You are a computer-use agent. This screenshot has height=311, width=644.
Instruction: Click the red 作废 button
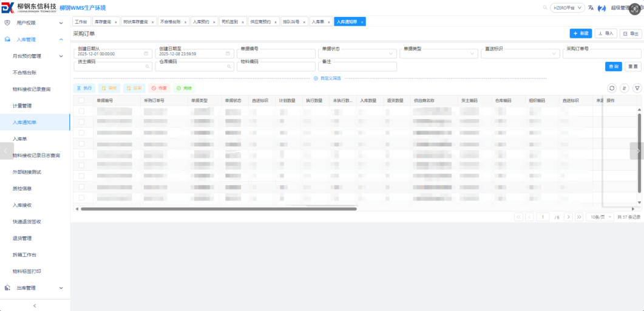click(160, 88)
